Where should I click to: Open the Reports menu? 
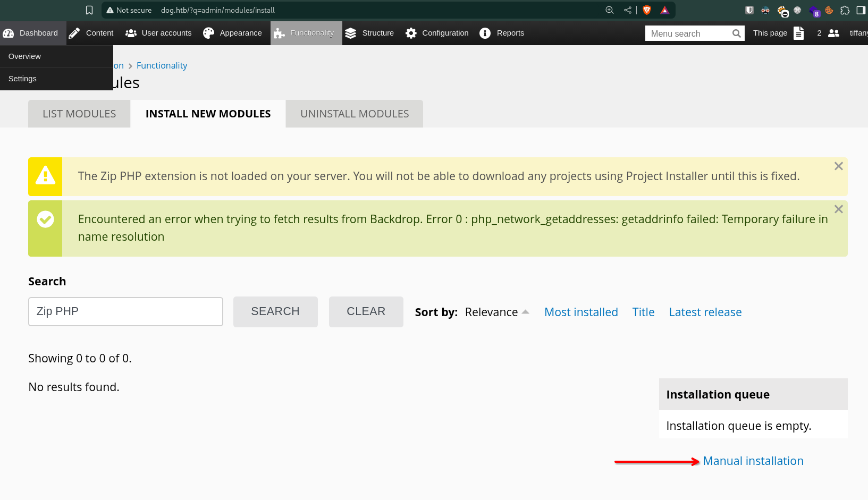(x=502, y=33)
